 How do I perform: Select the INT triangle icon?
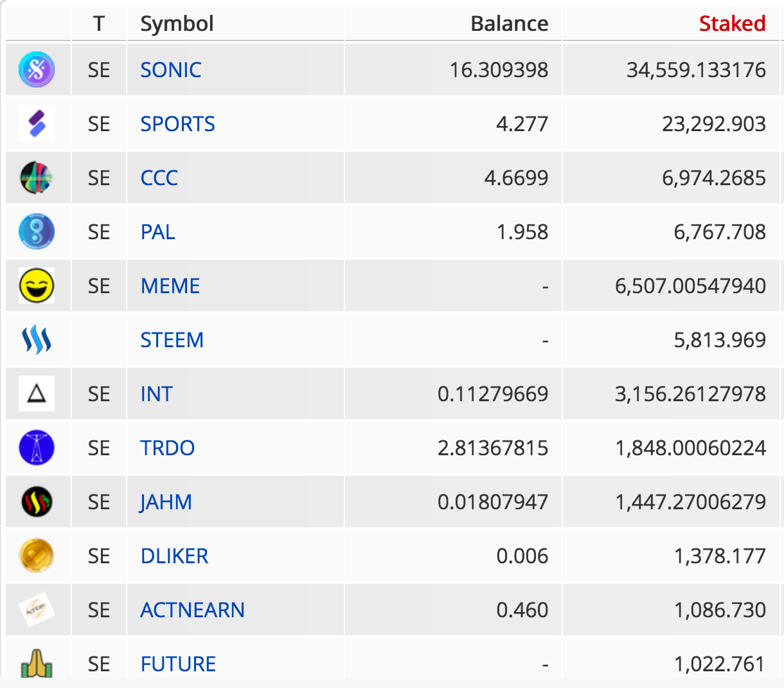coord(37,394)
